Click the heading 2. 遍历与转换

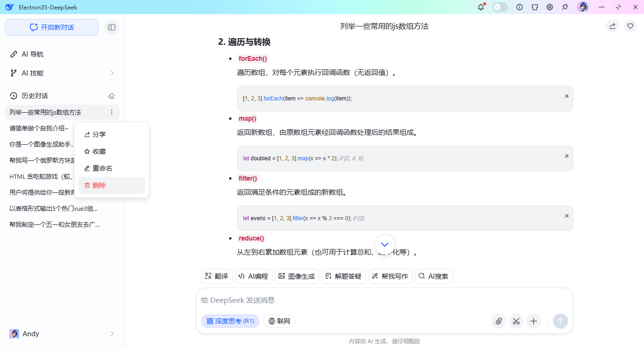[244, 42]
